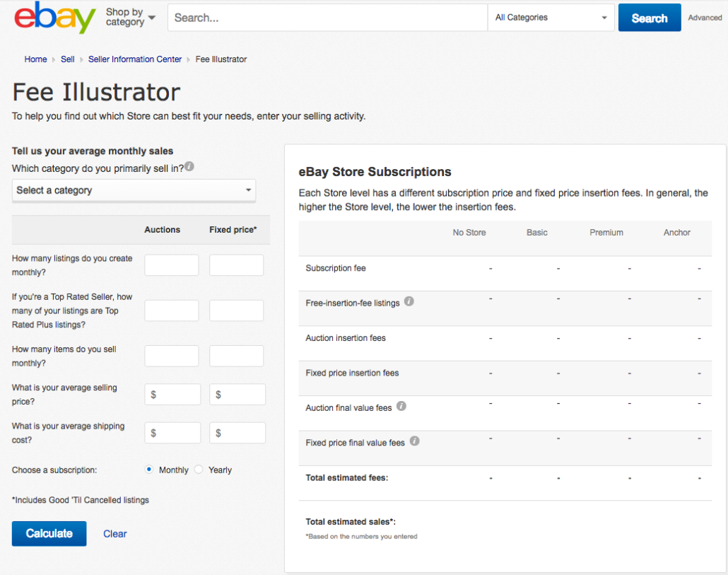Select Yearly subscription option
This screenshot has height=575, width=728.
(x=199, y=470)
